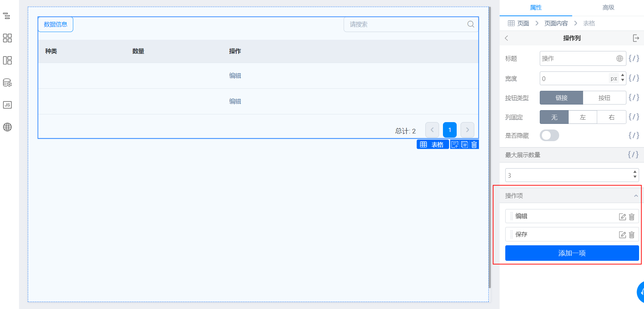644x309 pixels.
Task: Grab the drag handle of 保存 item
Action: 512,234
